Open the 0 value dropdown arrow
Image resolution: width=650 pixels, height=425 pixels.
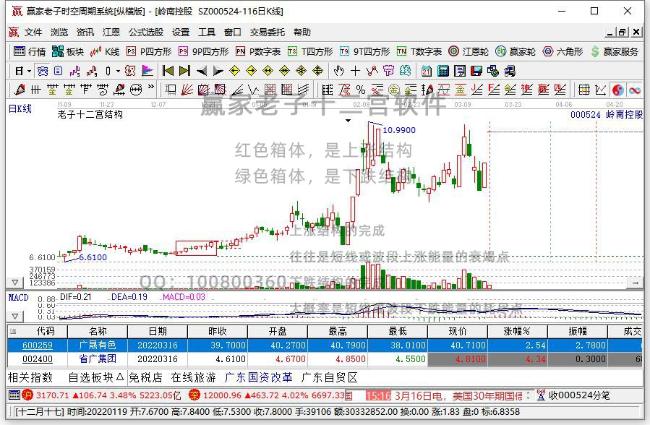coord(117,71)
